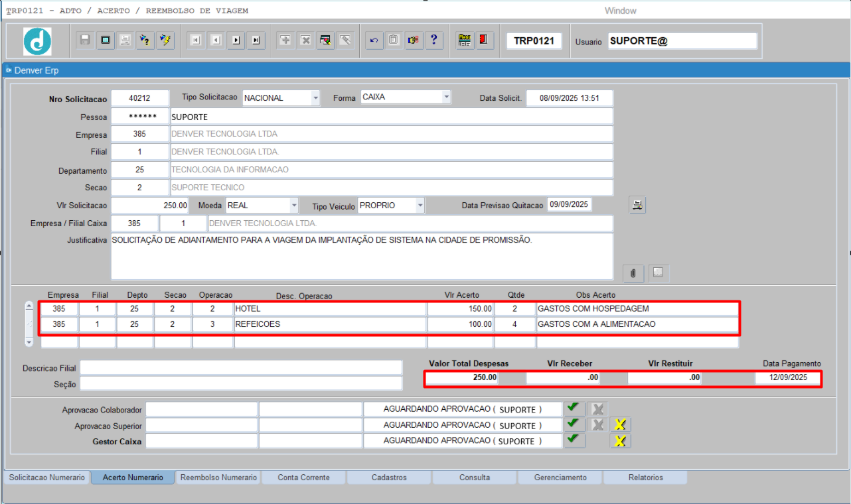Click the printer icon beside Data Previsao Quitacao

pyautogui.click(x=637, y=205)
